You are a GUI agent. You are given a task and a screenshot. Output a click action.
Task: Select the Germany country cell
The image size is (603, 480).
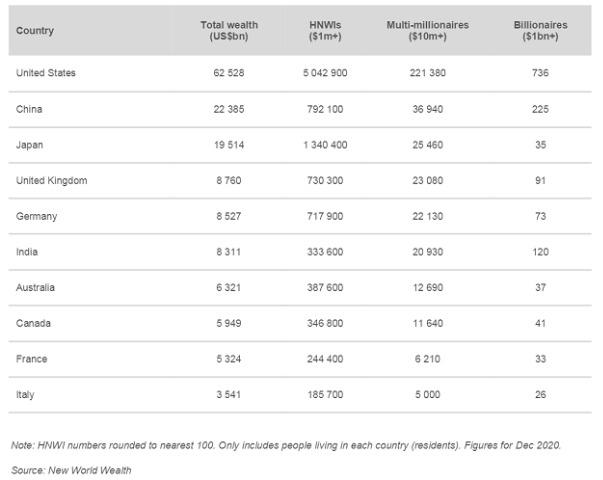coord(37,216)
